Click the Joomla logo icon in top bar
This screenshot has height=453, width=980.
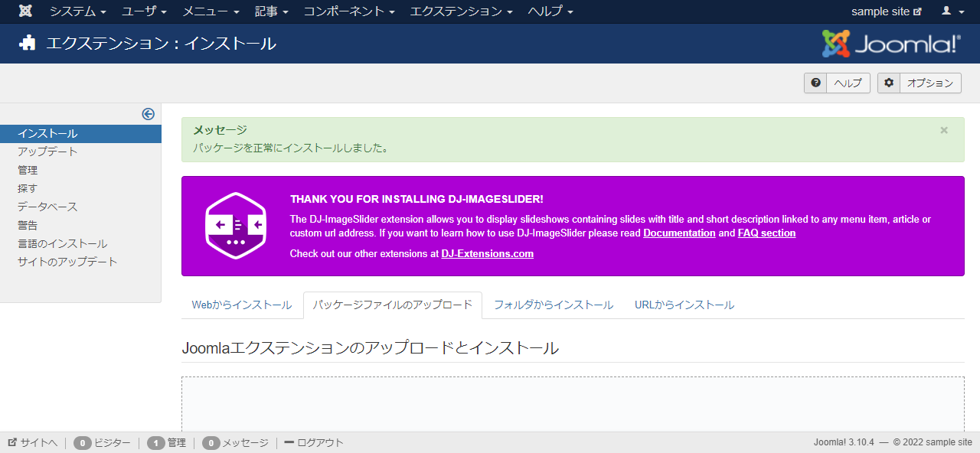click(25, 11)
